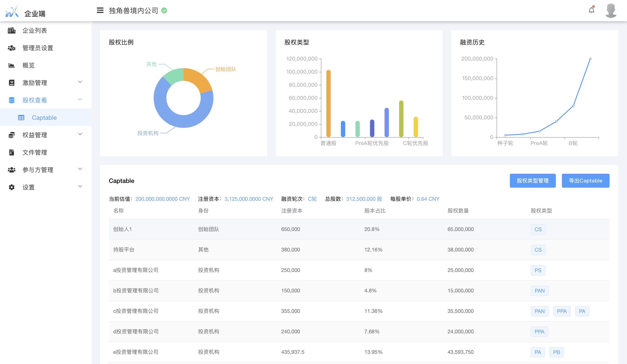Click the 股权类型管理 button

coord(533,181)
